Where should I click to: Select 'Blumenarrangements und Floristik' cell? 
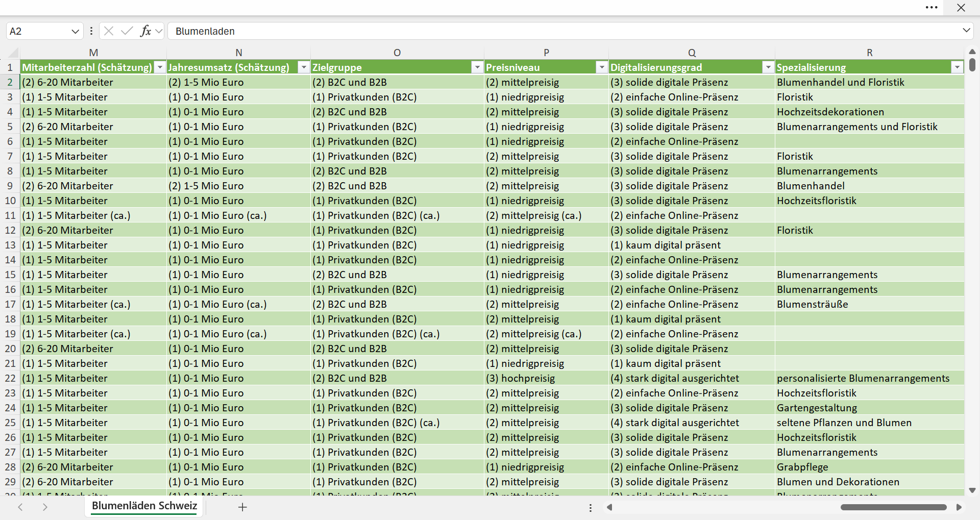point(870,127)
